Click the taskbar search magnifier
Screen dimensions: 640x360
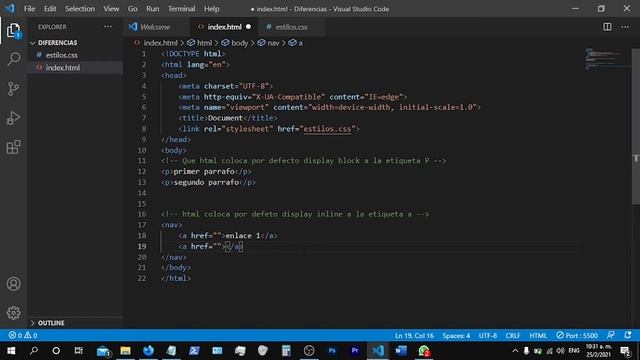(34, 351)
